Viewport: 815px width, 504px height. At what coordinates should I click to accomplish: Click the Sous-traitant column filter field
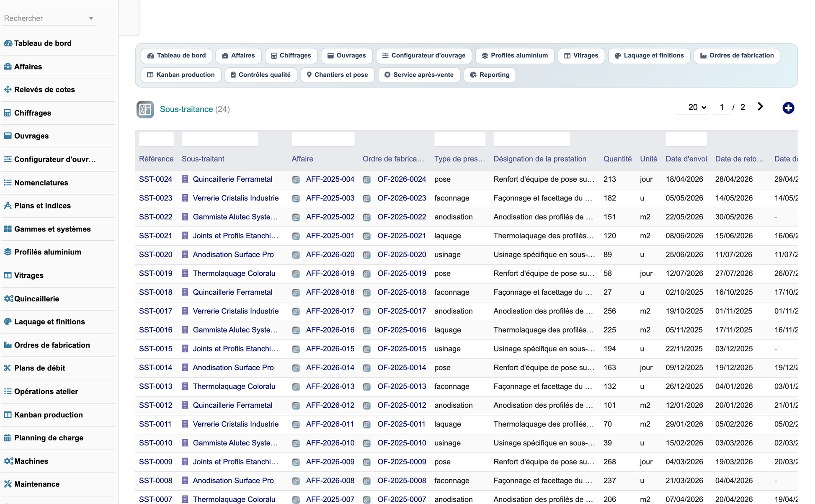pos(220,139)
